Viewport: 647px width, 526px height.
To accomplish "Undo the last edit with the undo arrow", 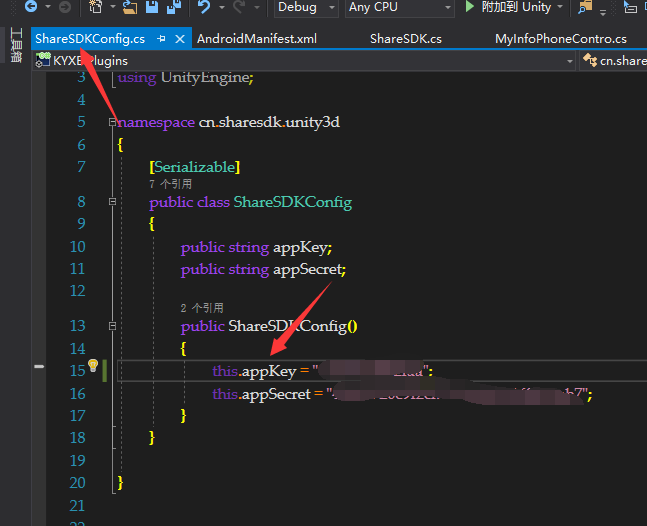I will tap(204, 7).
